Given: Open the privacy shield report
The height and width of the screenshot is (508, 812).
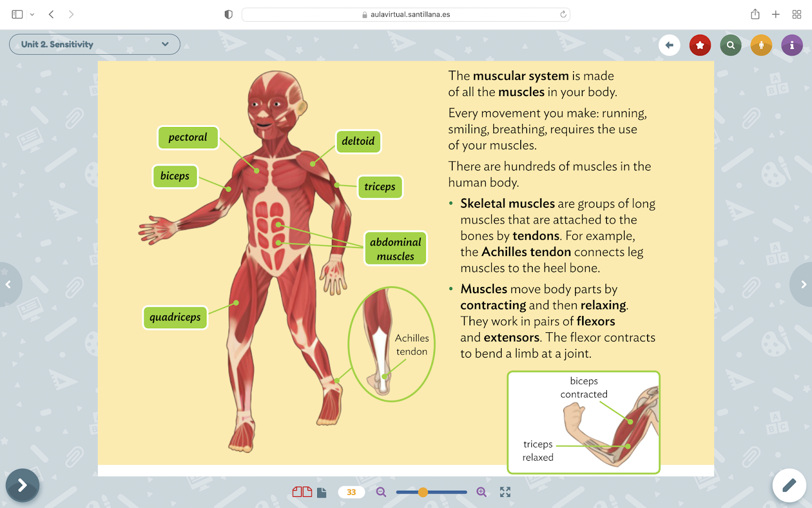Looking at the screenshot, I should (x=228, y=14).
